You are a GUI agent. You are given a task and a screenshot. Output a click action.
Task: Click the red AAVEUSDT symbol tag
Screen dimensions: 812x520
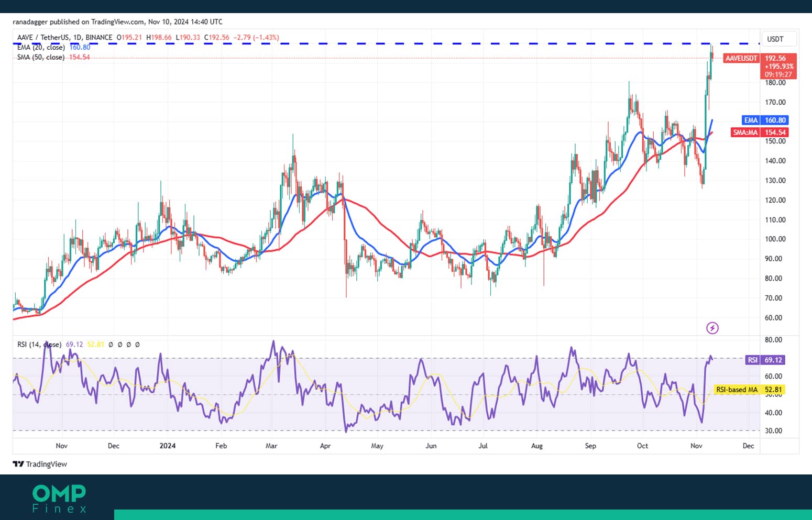click(x=741, y=58)
